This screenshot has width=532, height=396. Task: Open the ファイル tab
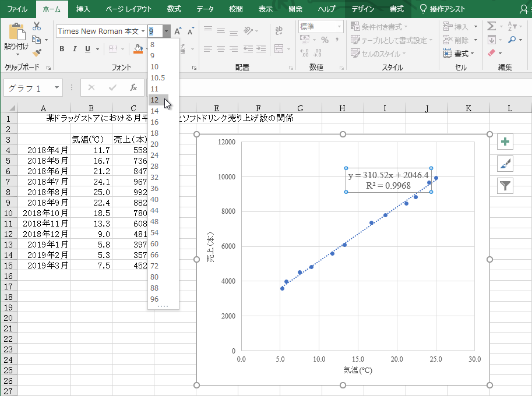(17, 9)
